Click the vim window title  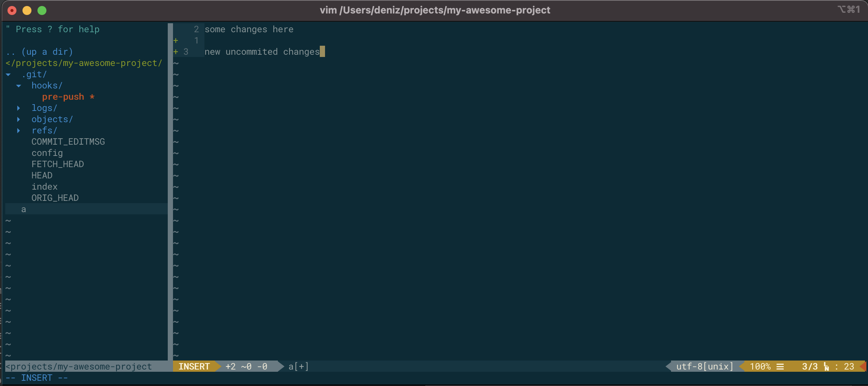434,10
